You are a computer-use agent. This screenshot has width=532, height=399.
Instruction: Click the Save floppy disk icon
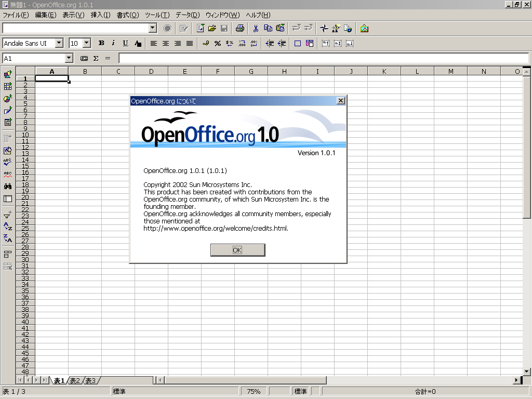[x=224, y=29]
